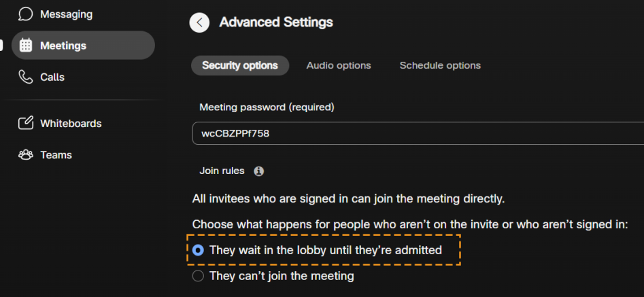Click the Calls phone icon
644x297 pixels.
pos(26,77)
